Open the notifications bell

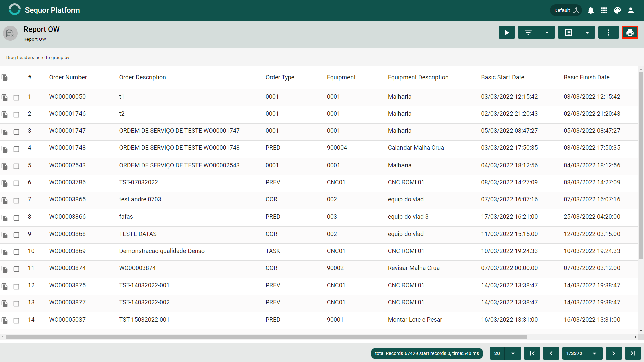591,10
